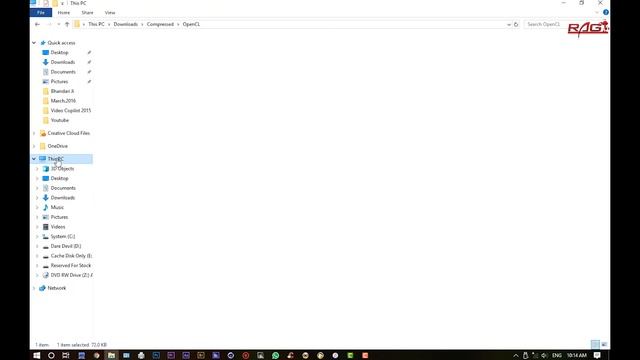Select System (C:) drive

click(x=63, y=236)
